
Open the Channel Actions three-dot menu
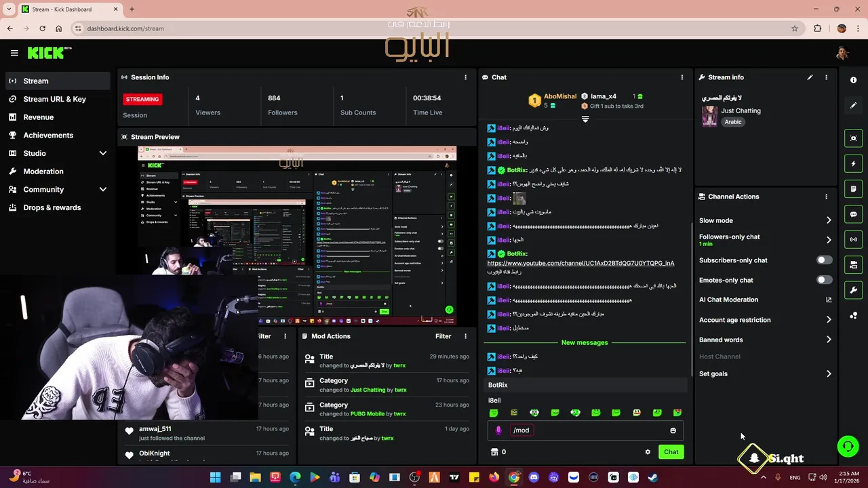coord(826,197)
